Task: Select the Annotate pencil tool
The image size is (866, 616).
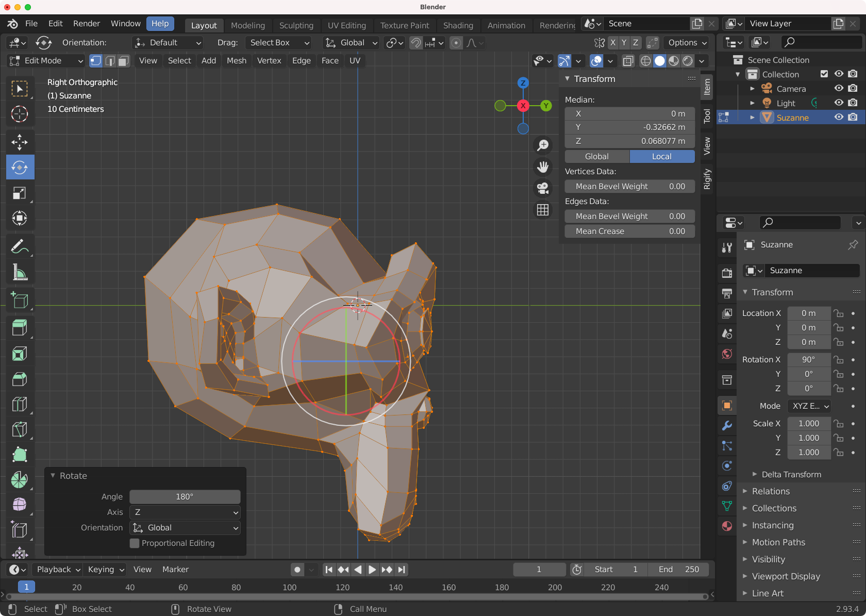Action: click(20, 247)
